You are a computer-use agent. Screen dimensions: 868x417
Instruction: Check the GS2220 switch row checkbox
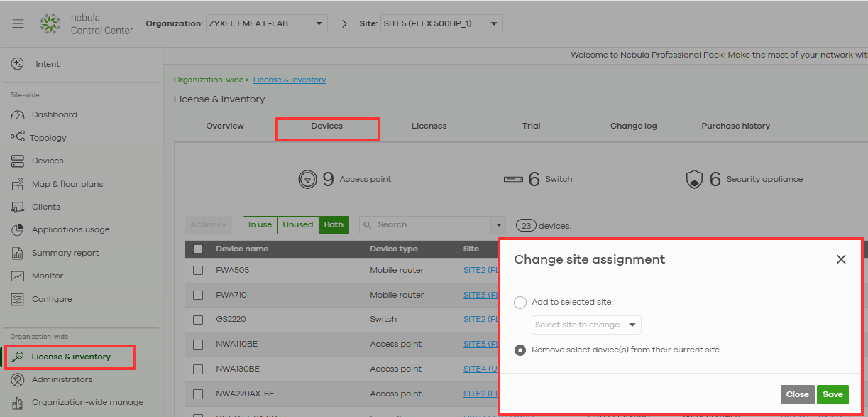click(x=198, y=320)
